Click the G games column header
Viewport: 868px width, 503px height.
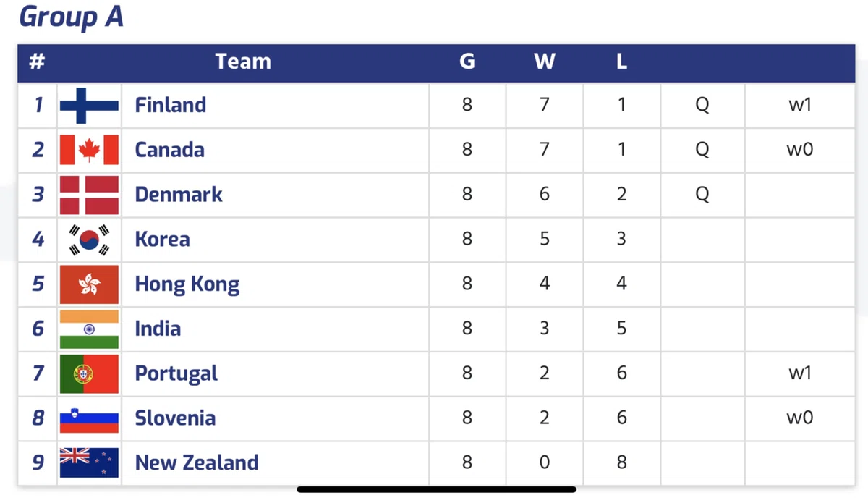[x=467, y=62]
